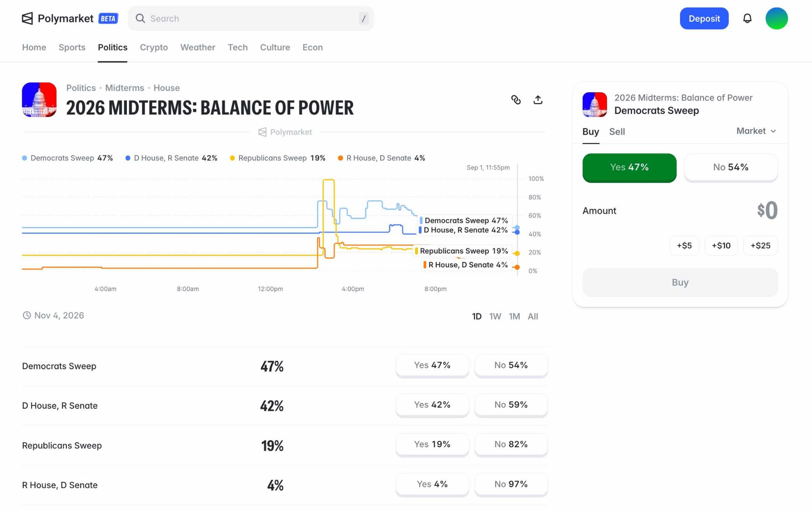Click the large Buy button

[x=680, y=282]
